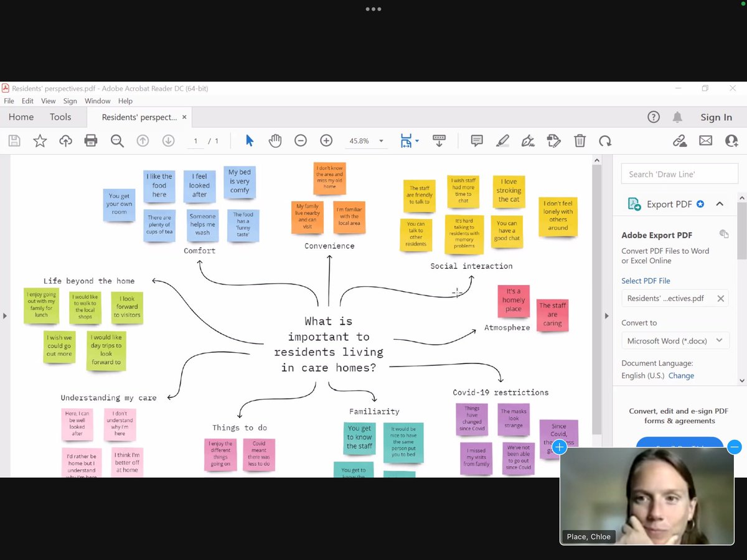
Task: Remove selected file Residents' PDF
Action: point(720,299)
